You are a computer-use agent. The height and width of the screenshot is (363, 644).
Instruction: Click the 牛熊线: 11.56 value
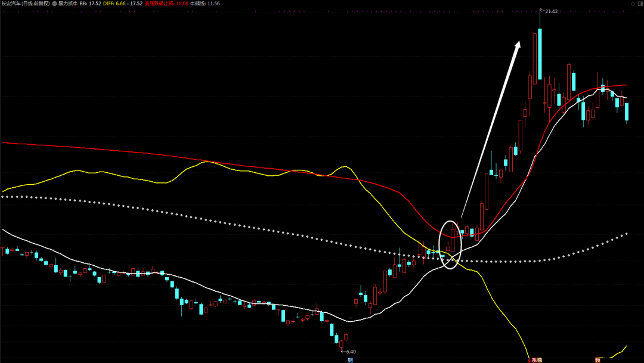pos(205,4)
